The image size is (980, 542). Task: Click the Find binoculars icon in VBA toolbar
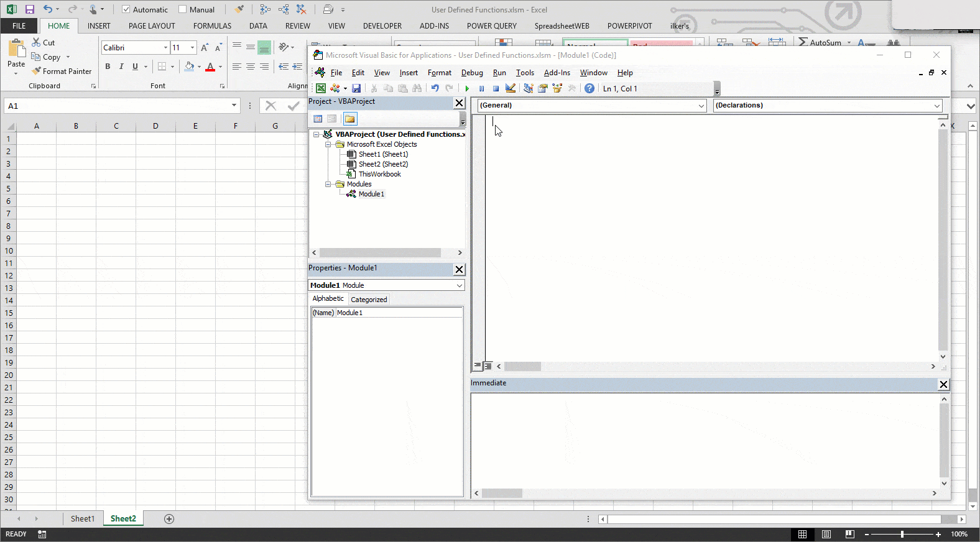pos(417,88)
